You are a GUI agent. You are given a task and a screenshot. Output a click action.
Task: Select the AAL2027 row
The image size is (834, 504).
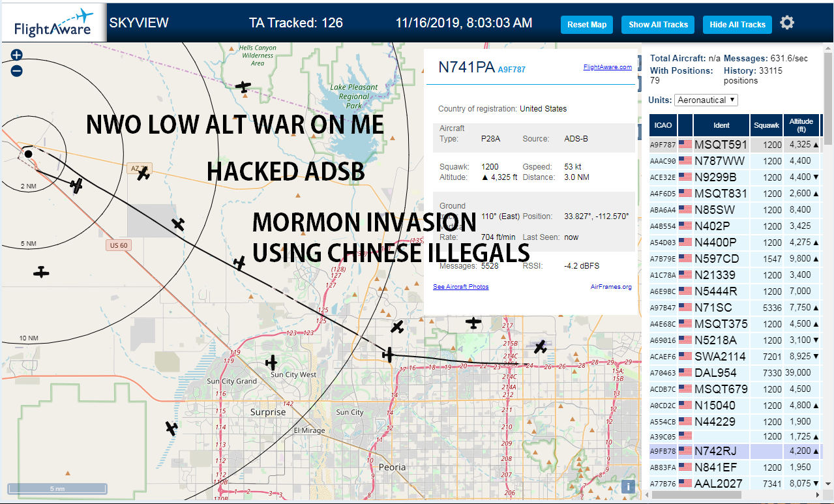(x=736, y=483)
